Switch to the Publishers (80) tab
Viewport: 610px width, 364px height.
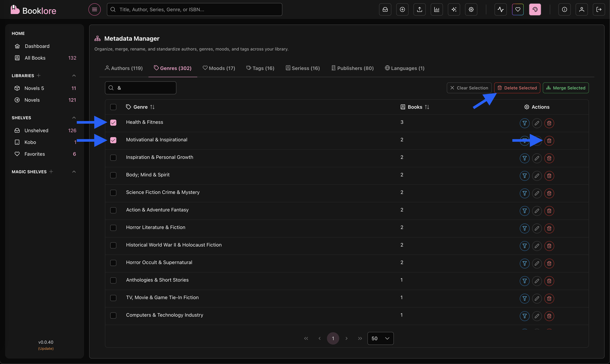(x=352, y=68)
